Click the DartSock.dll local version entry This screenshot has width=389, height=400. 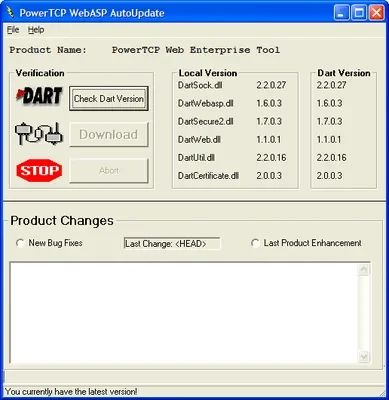(271, 85)
